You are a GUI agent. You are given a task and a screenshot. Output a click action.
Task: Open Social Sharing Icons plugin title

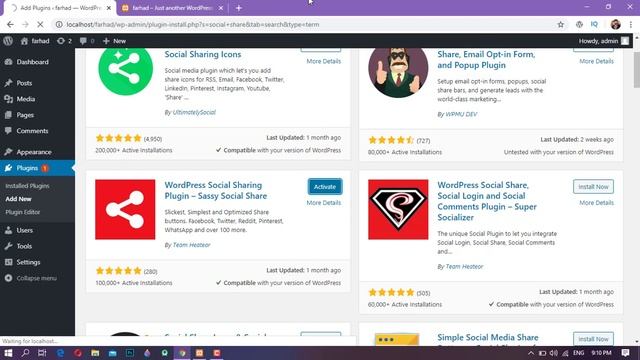coord(203,54)
